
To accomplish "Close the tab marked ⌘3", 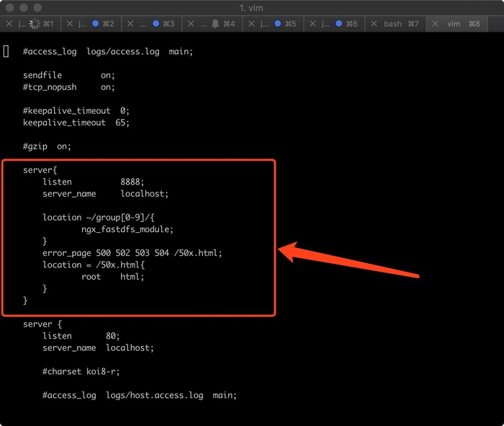I will [130, 24].
